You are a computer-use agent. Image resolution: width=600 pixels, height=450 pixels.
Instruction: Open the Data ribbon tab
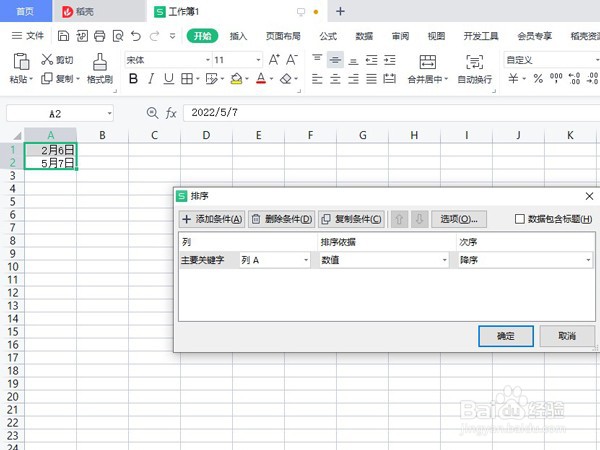pyautogui.click(x=364, y=36)
